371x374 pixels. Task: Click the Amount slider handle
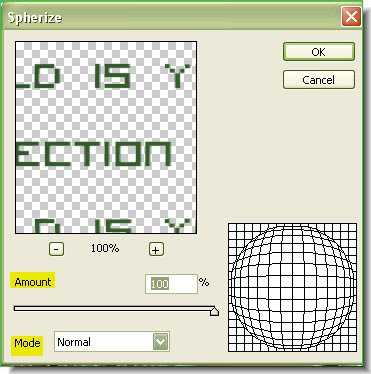click(214, 311)
